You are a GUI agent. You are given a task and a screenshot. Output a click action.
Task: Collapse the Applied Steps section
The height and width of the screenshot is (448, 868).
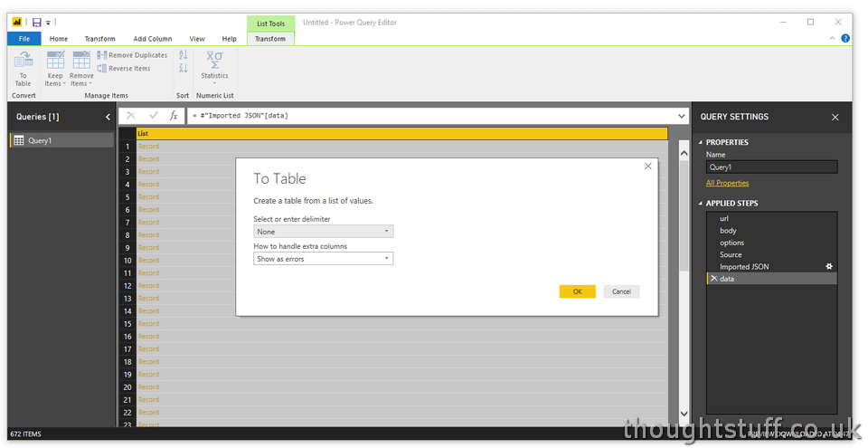click(x=700, y=204)
